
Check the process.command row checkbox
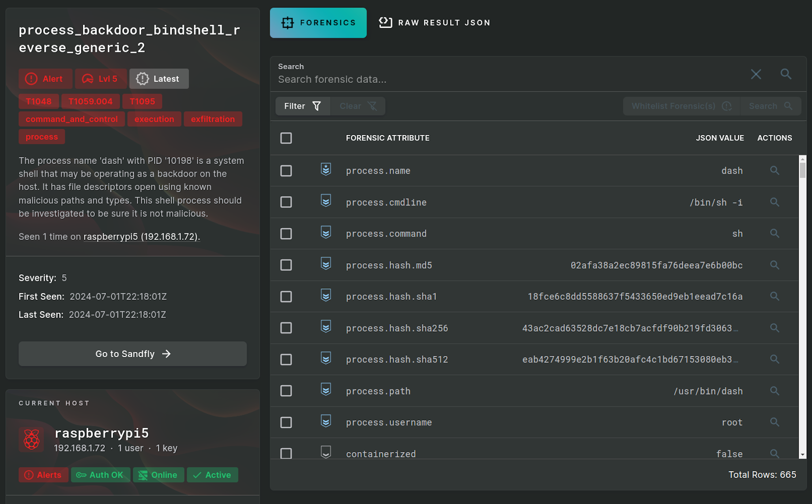pyautogui.click(x=286, y=234)
